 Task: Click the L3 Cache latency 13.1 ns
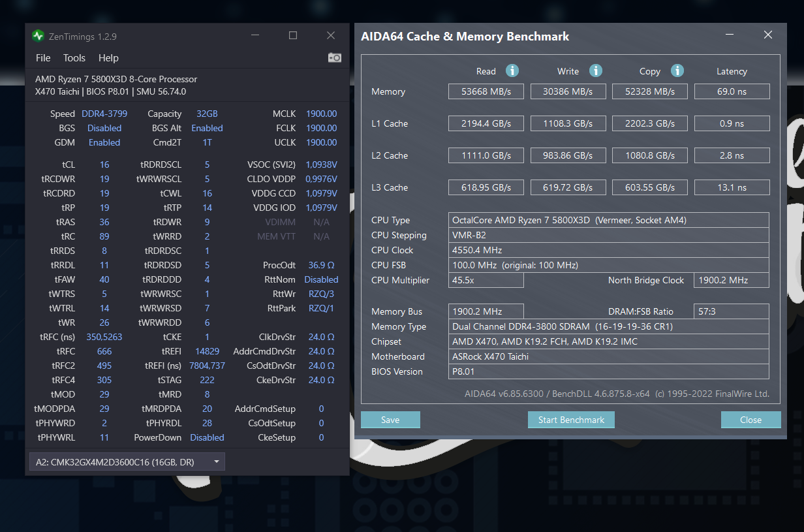coord(732,187)
